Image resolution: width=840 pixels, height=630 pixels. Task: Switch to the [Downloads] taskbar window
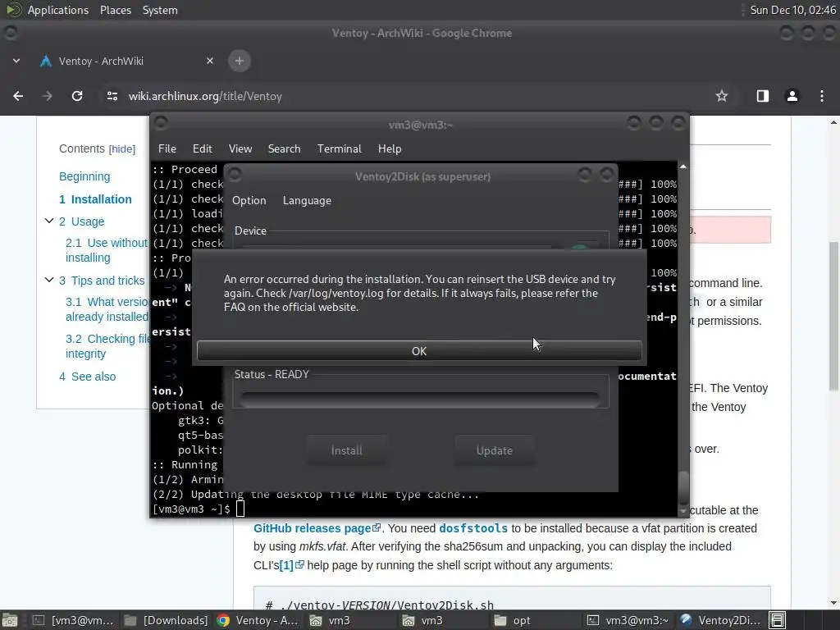point(166,620)
